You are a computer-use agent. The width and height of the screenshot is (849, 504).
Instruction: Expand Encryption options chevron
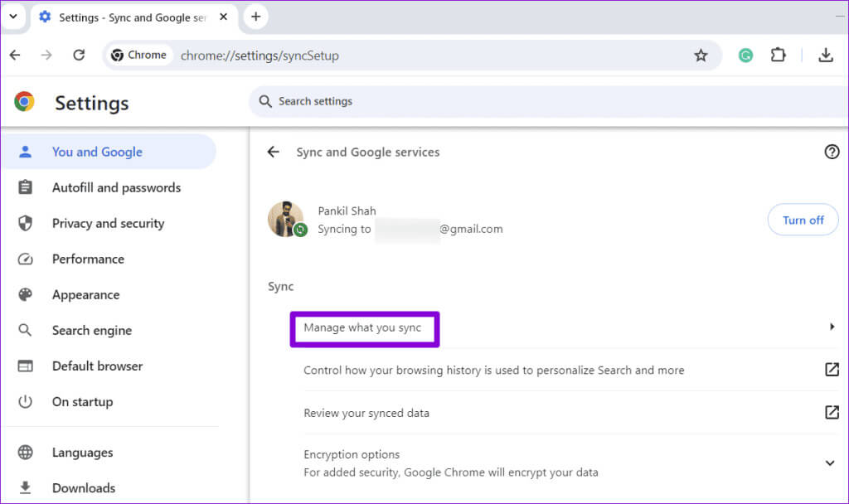[x=829, y=463]
